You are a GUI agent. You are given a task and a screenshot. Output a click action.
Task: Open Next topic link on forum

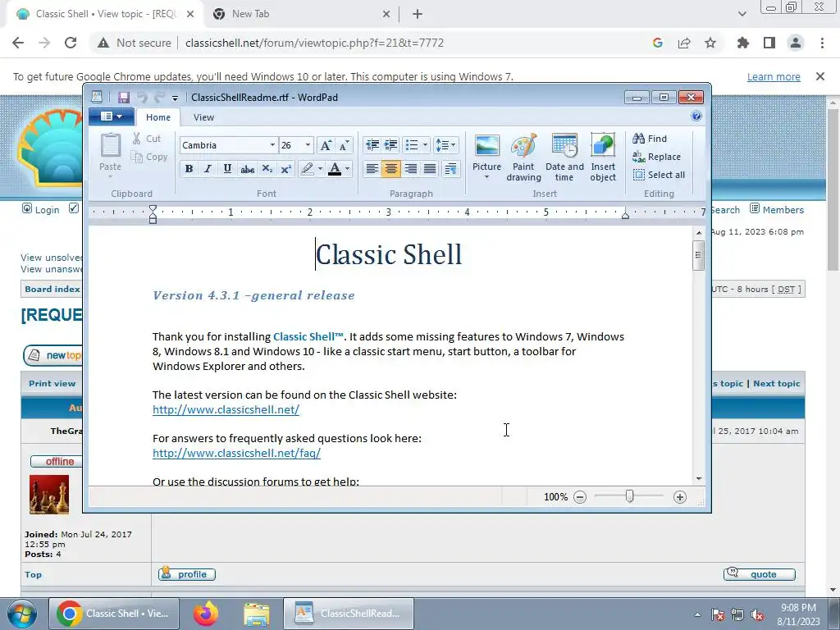pos(776,384)
